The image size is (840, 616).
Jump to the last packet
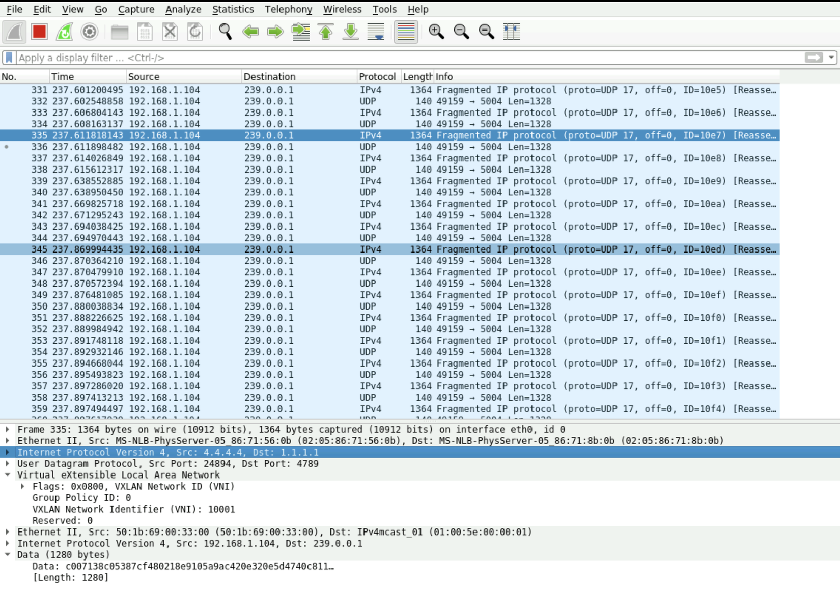[351, 32]
